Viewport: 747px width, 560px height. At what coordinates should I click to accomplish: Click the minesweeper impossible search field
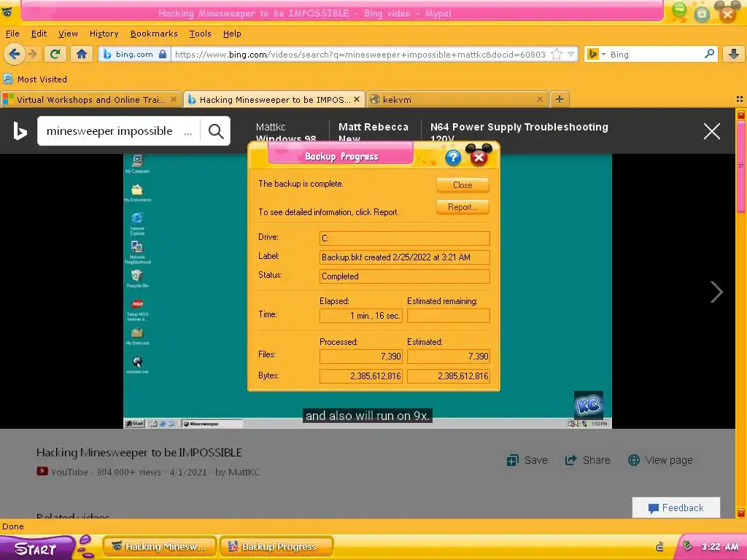coord(119,131)
